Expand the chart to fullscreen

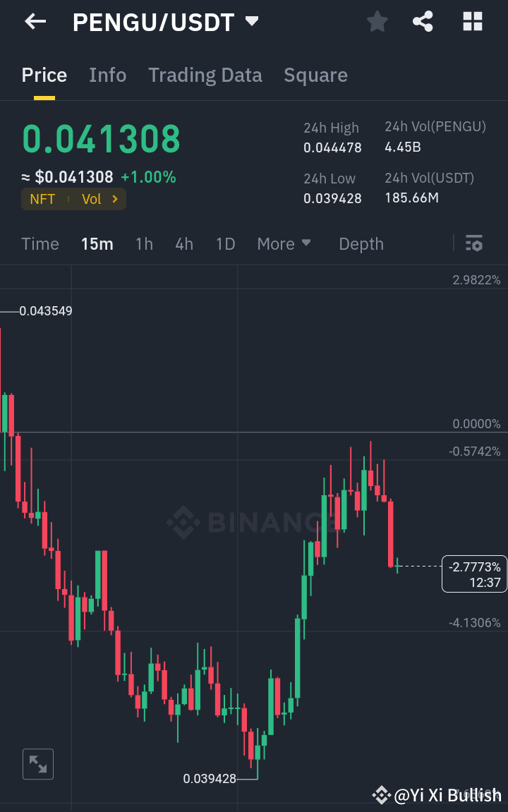[37, 764]
